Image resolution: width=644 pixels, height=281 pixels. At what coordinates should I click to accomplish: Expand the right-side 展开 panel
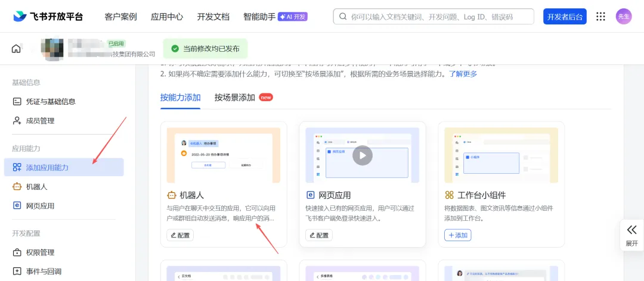pyautogui.click(x=631, y=236)
